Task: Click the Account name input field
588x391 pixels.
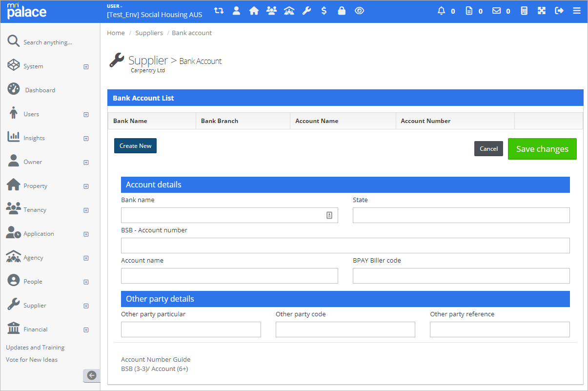Action: 229,276
